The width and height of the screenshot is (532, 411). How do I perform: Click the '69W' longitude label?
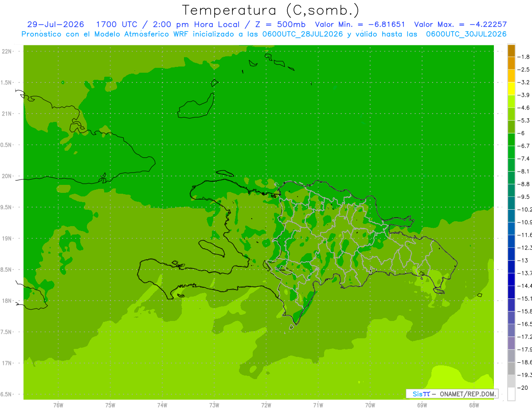(x=422, y=405)
